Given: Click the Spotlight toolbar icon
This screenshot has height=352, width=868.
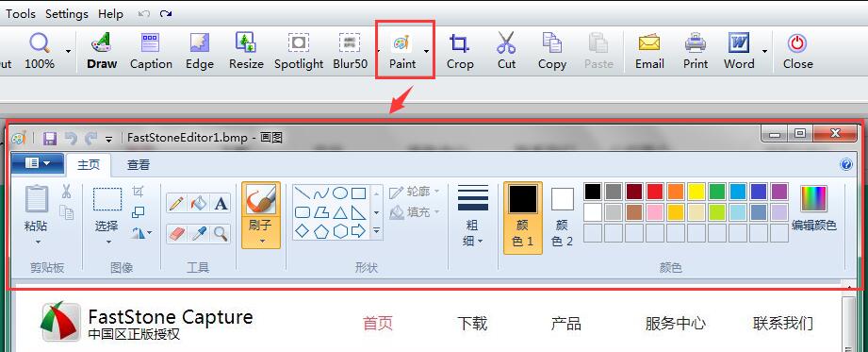Looking at the screenshot, I should coord(299,51).
